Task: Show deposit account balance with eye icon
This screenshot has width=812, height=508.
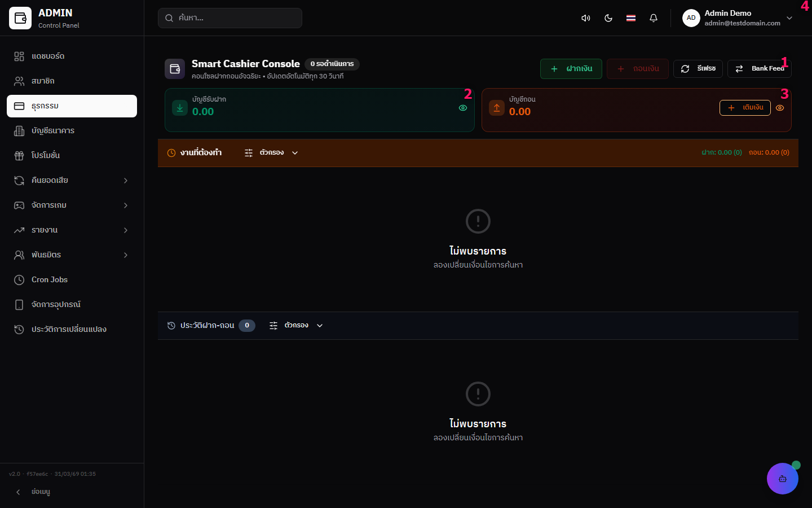Action: click(x=463, y=108)
